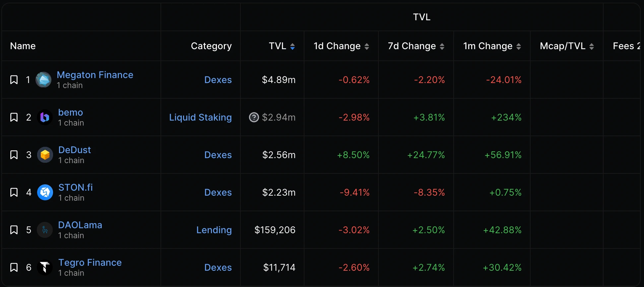Toggle bookmark on the STON.fi row
The image size is (644, 287).
pos(14,192)
